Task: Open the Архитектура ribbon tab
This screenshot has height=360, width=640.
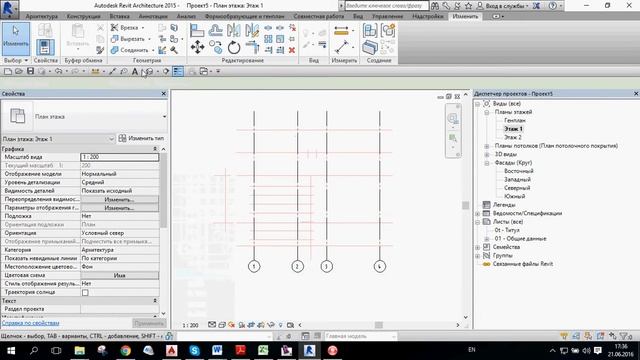Action: pos(41,16)
